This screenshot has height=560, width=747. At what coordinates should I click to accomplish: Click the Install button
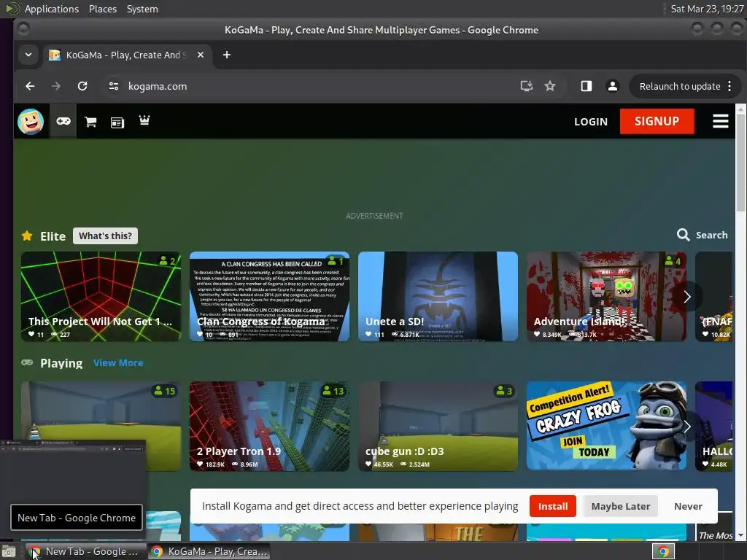point(553,506)
